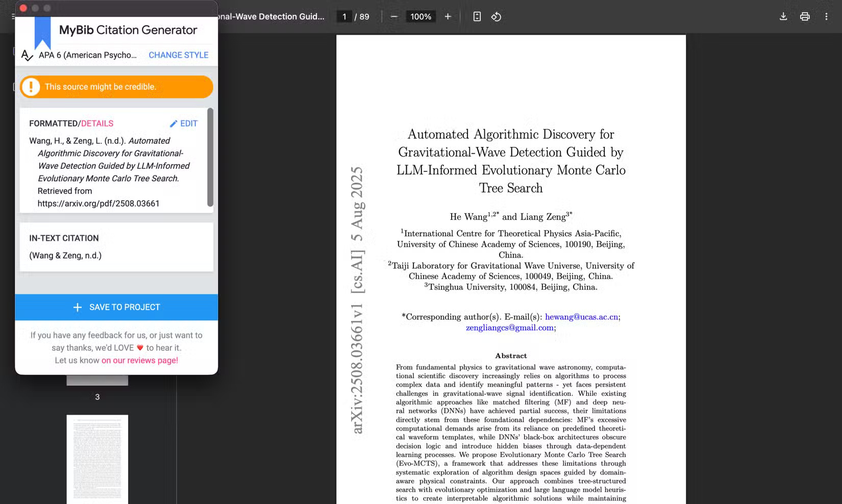Switch to the DETAILS tab
Viewport: 842px width, 504px height.
(x=97, y=123)
